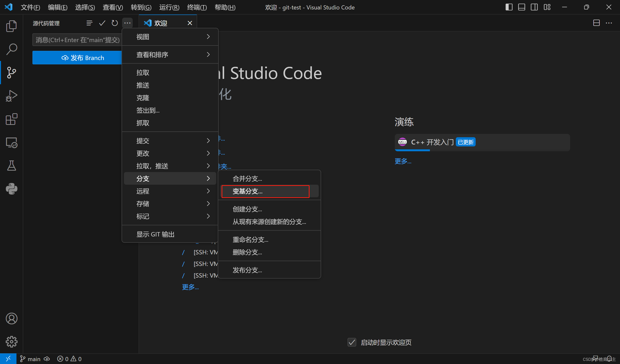Click the errors and warnings status indicator
The image size is (620, 364).
point(69,359)
